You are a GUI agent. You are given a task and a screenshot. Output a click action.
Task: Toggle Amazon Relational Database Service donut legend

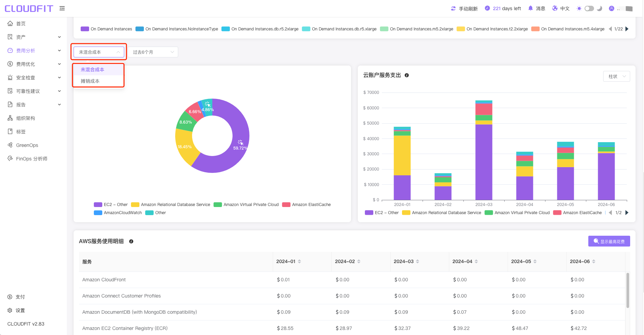coord(170,205)
